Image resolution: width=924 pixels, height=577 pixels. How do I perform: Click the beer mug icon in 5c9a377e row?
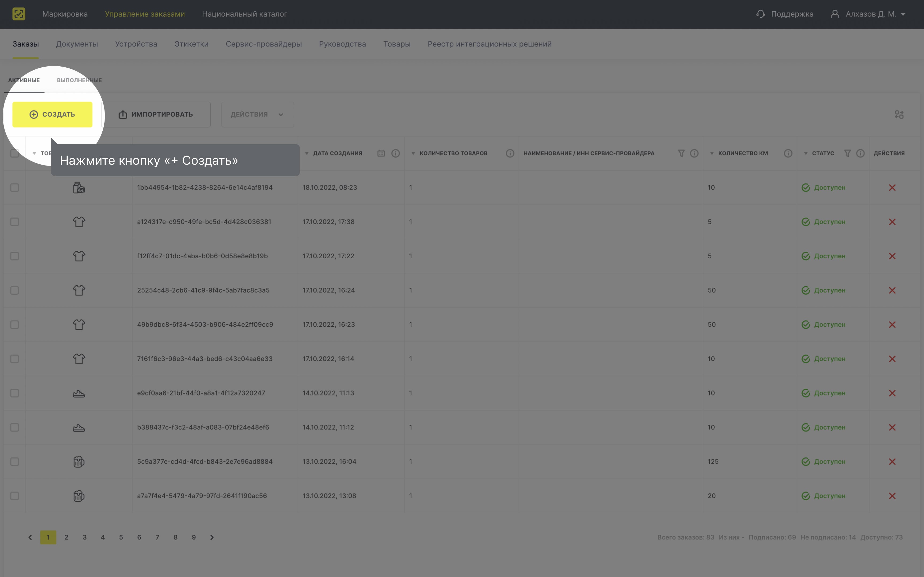[x=79, y=462]
